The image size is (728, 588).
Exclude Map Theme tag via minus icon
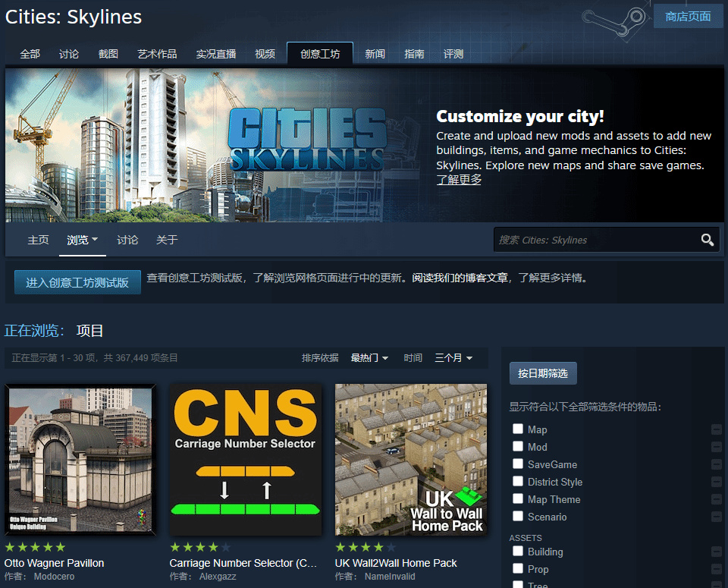pyautogui.click(x=717, y=499)
